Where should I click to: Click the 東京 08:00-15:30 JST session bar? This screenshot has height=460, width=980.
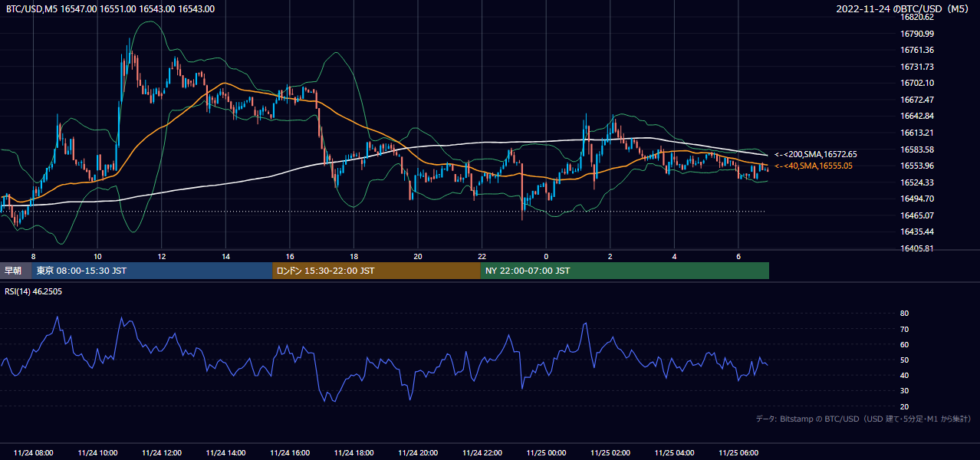152,271
